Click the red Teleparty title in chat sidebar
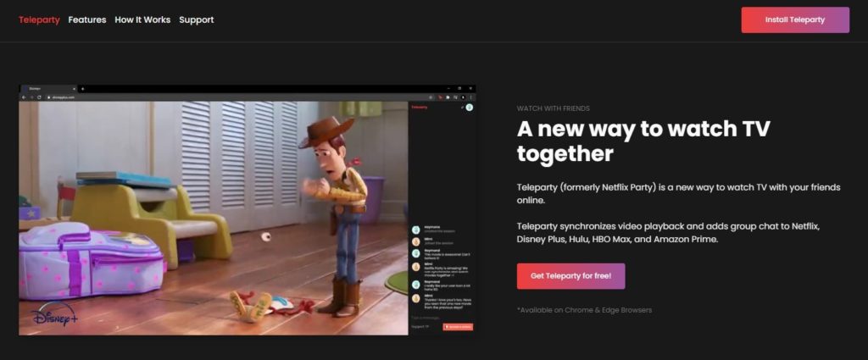The height and width of the screenshot is (360, 868). (420, 108)
